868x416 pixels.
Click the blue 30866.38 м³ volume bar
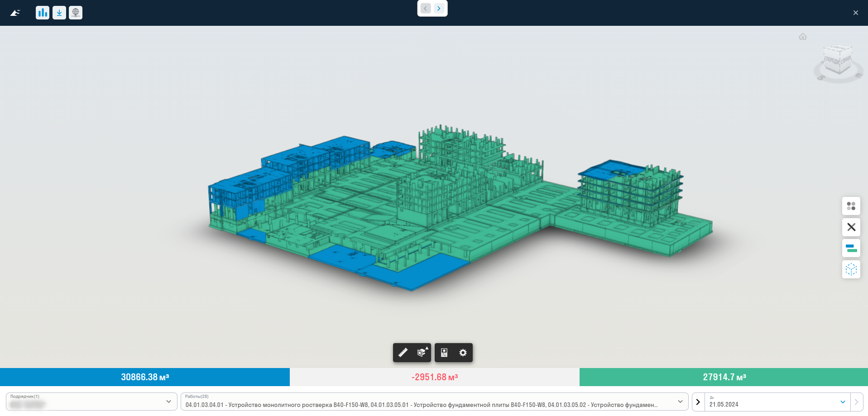[145, 377]
